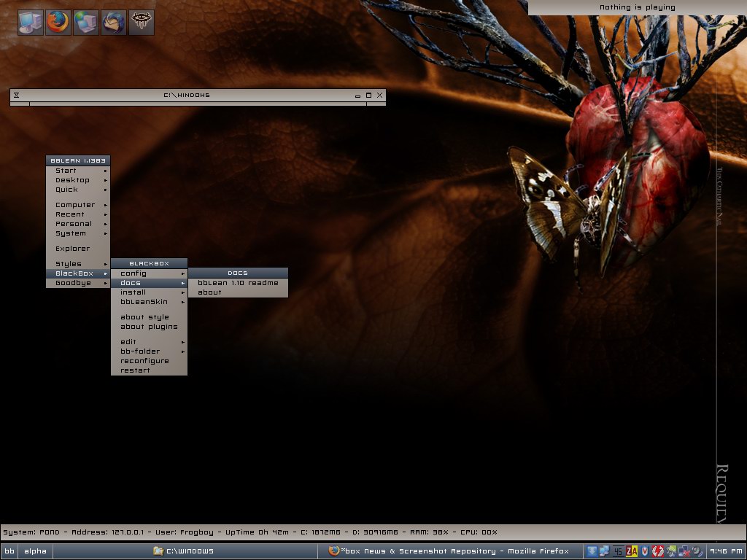Open the Styles submenu
747x560 pixels.
point(78,264)
